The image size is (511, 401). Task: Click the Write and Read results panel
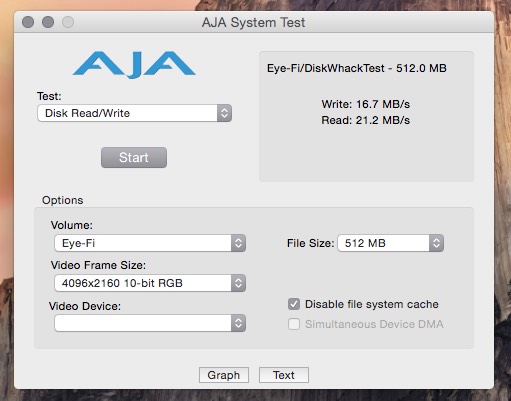pyautogui.click(x=366, y=116)
